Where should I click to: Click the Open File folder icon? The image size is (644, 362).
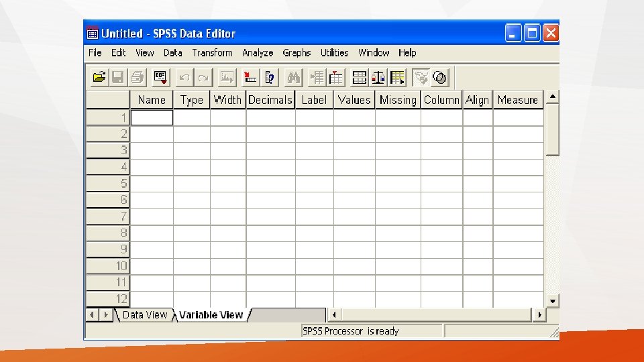[99, 77]
